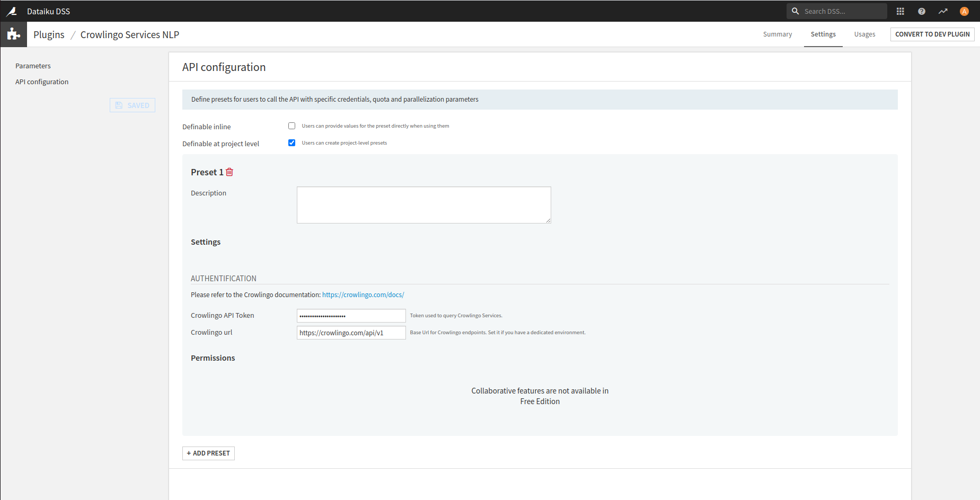Uncheck Definable at project level
Screen dimensions: 980x500
[292, 143]
